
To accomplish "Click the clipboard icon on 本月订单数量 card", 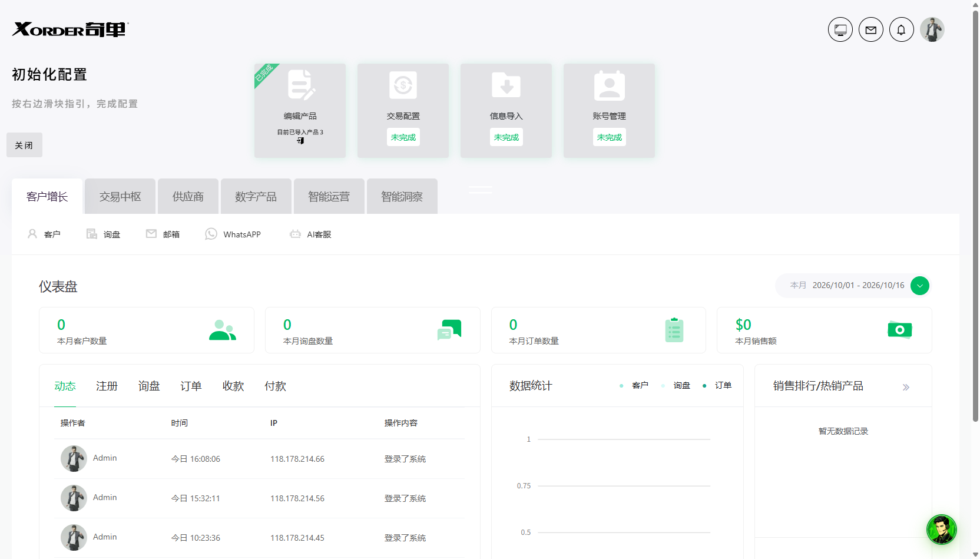I will click(x=674, y=330).
